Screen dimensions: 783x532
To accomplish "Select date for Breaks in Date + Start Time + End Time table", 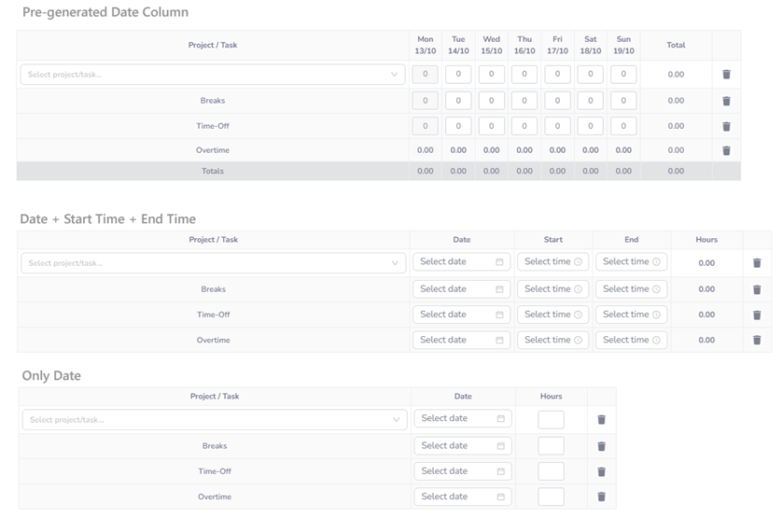I will (461, 289).
